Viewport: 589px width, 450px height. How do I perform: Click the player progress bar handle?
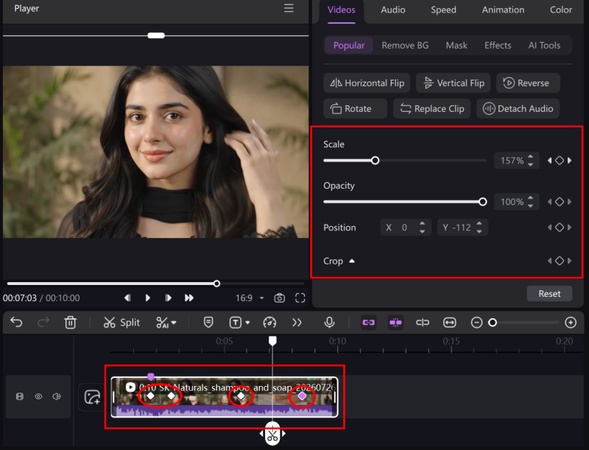(217, 284)
